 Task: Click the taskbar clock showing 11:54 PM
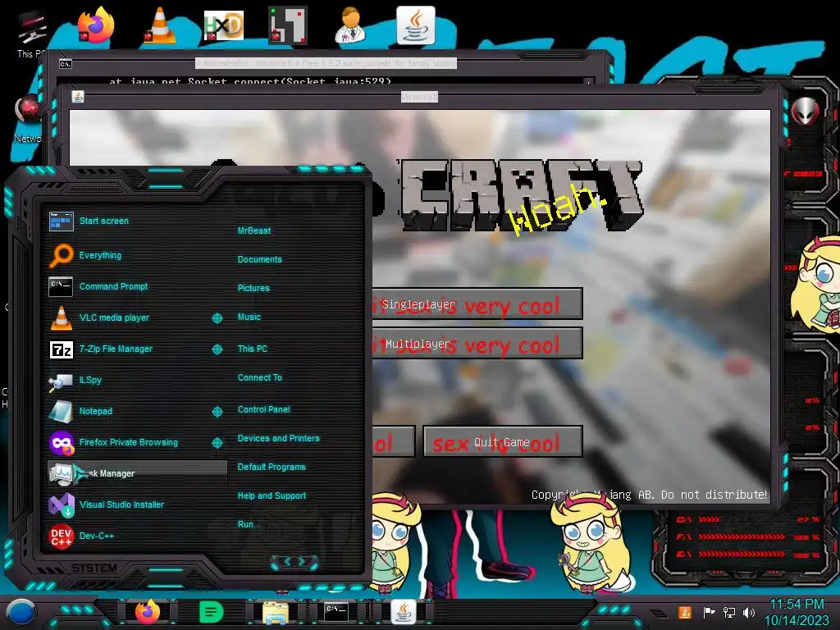[797, 605]
